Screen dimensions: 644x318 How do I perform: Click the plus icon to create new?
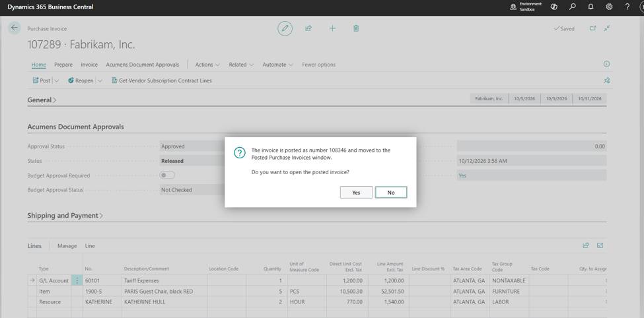332,28
